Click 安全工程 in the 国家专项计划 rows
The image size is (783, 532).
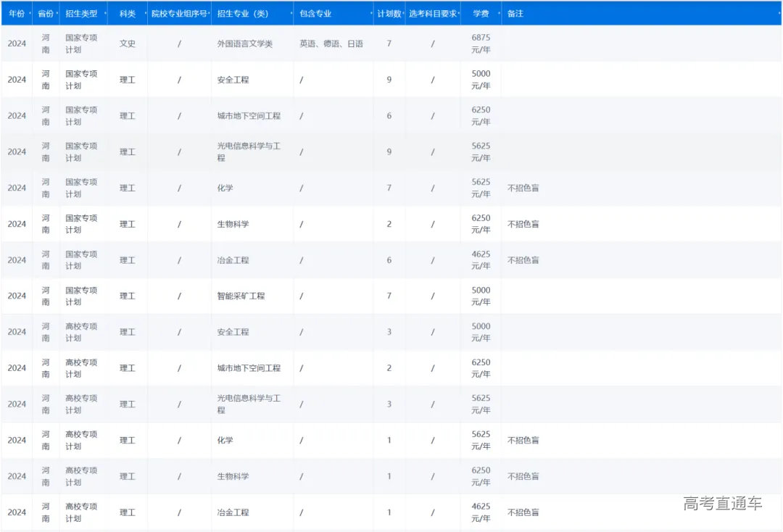pos(233,80)
